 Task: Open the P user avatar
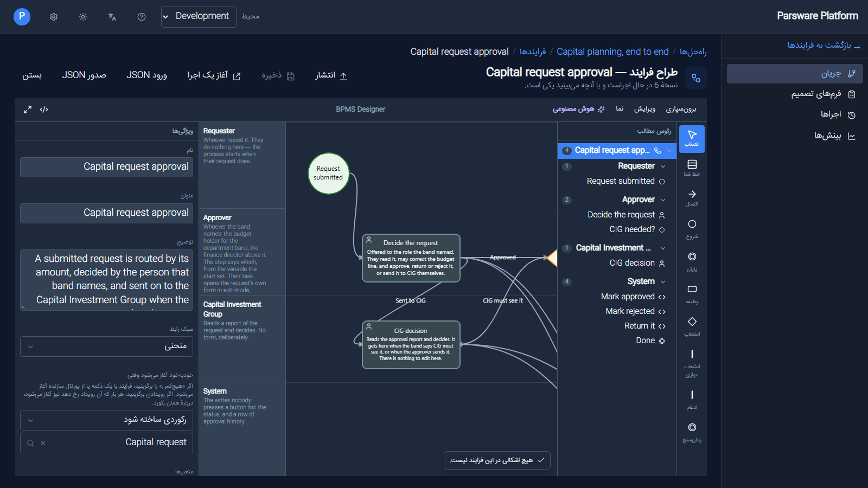pos(22,16)
